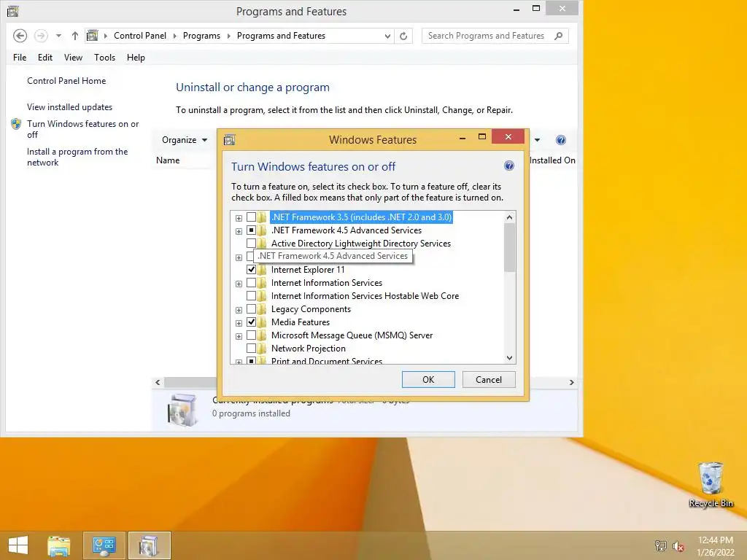Open recent locations dropdown arrow

pos(58,36)
